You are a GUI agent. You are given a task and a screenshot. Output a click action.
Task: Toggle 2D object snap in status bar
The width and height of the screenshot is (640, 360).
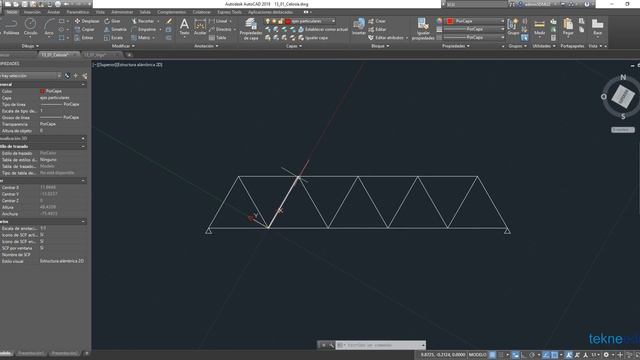(x=554, y=355)
